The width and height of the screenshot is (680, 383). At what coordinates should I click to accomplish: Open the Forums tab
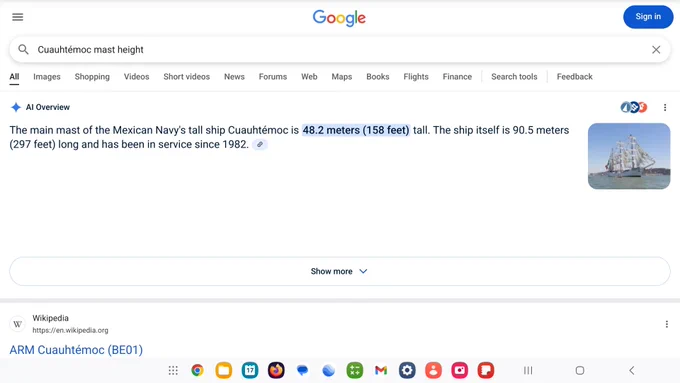[273, 77]
